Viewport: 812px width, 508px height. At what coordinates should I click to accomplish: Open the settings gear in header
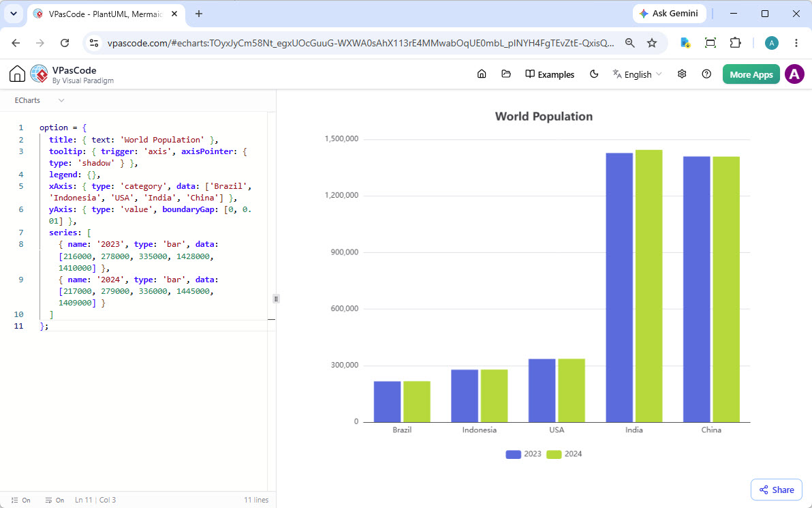coord(682,74)
